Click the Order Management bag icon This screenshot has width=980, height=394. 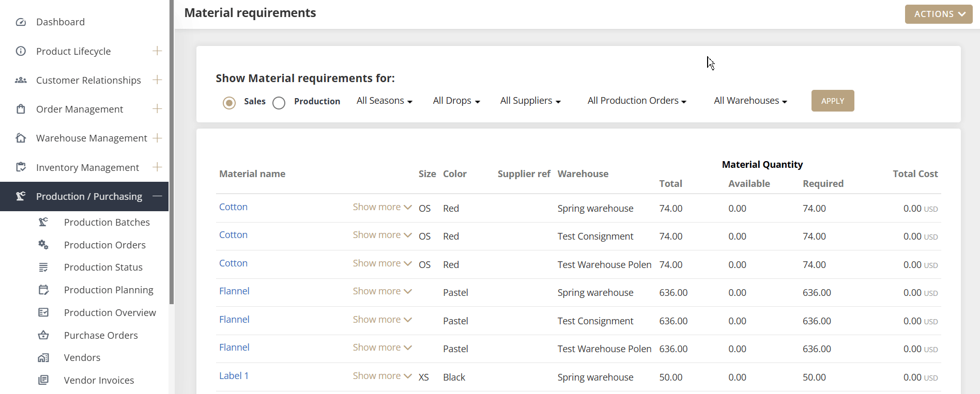21,109
